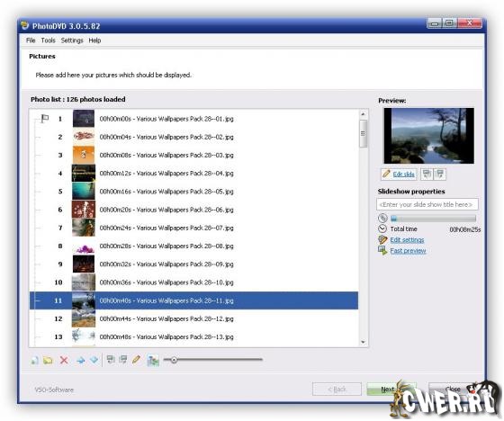
Task: Click the blue right arrow icon
Action: click(81, 360)
